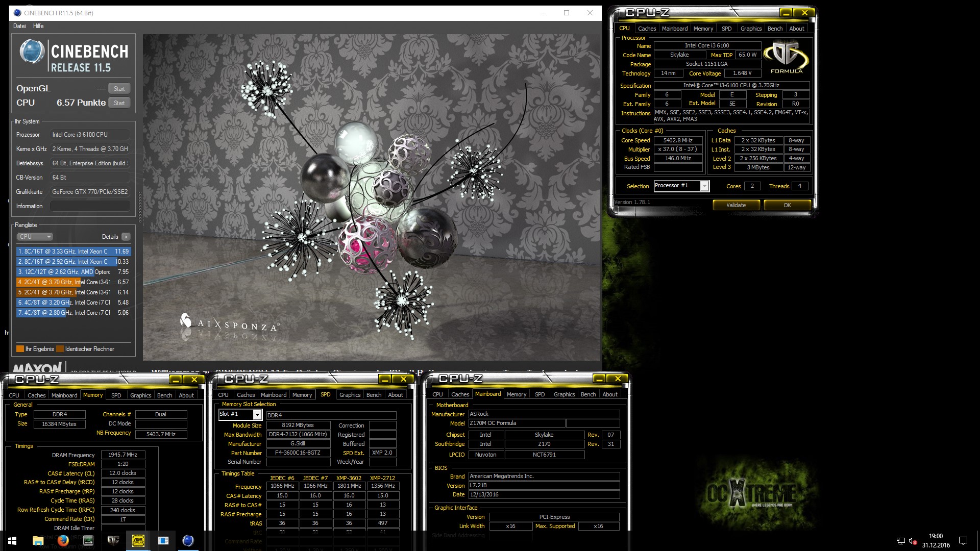Click the DRAM Frequency value 1945.7 MHz
The height and width of the screenshot is (551, 980).
coord(123,455)
